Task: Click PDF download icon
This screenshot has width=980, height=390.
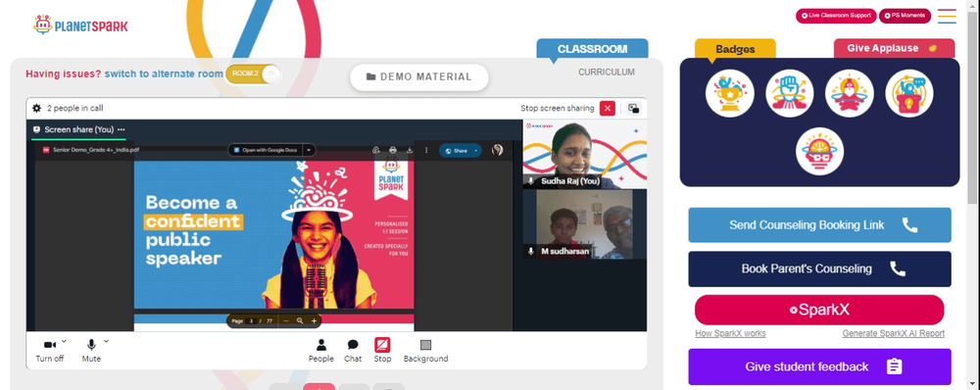Action: click(410, 150)
